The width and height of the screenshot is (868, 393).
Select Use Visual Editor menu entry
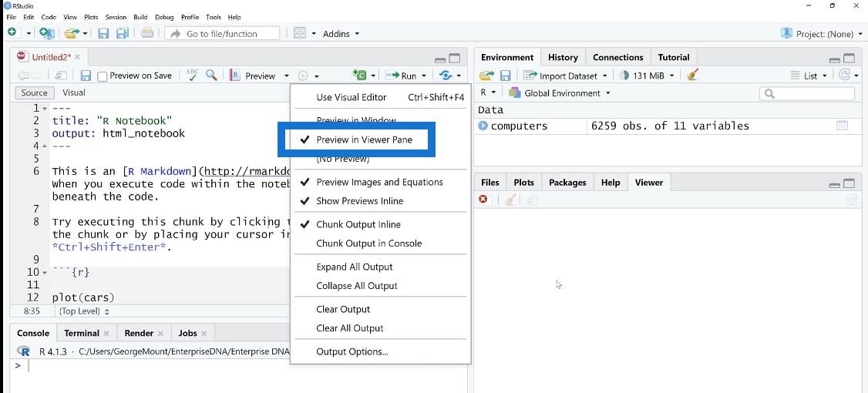click(380, 97)
